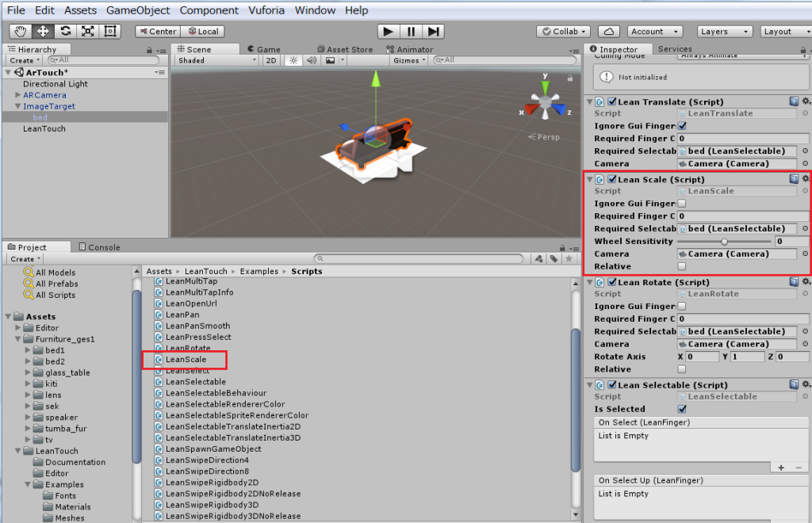Screen dimensions: 812x523
Task: Switch to the Game tab
Action: (263, 49)
